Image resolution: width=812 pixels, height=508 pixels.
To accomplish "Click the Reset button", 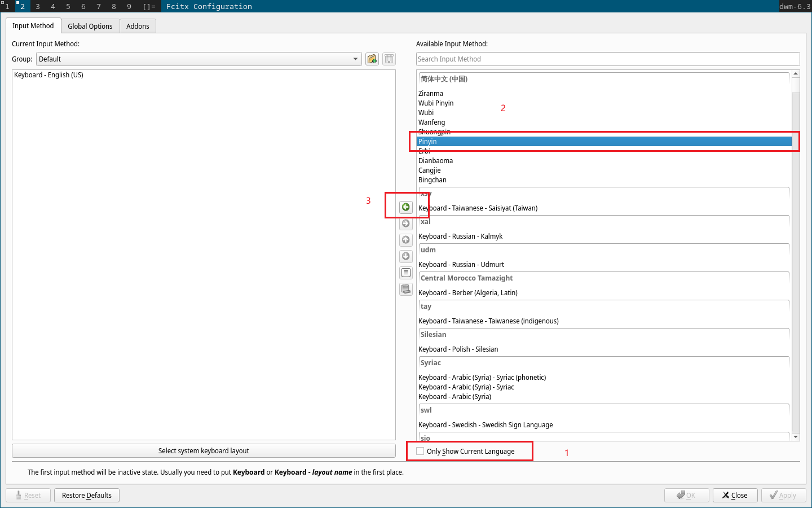I will coord(28,496).
